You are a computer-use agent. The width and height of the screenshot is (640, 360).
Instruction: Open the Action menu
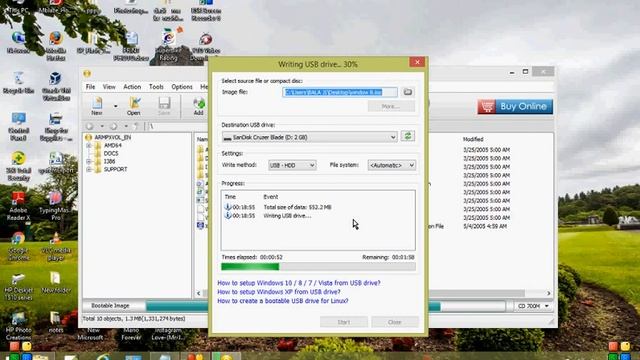(x=132, y=87)
